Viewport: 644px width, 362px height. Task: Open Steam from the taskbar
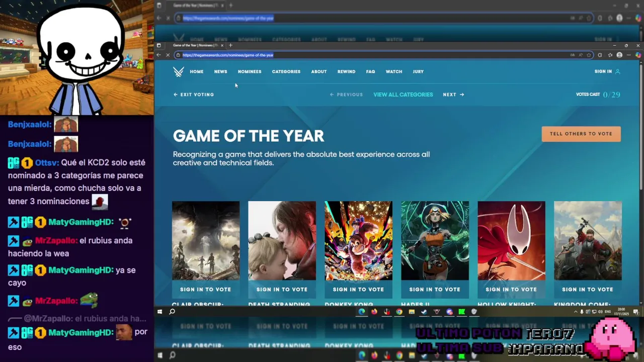[424, 312]
